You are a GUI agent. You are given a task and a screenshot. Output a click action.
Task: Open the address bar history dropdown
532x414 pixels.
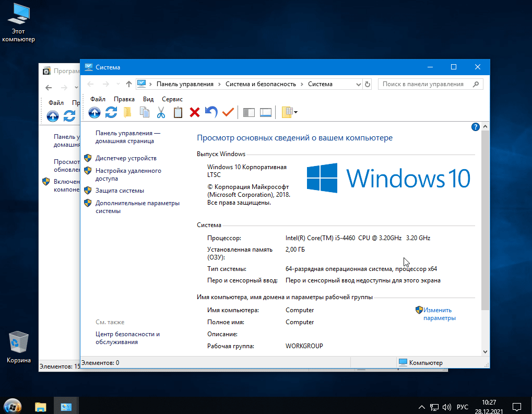[358, 85]
